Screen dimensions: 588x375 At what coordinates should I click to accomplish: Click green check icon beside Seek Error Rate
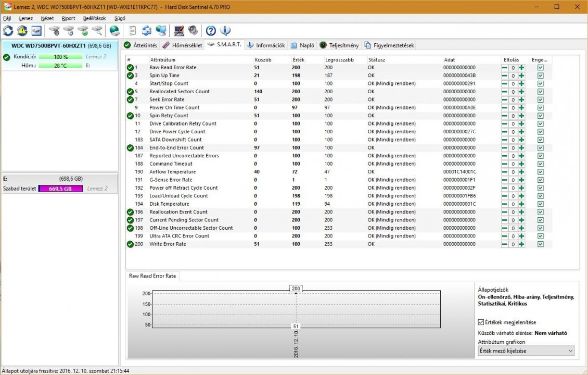coord(130,99)
